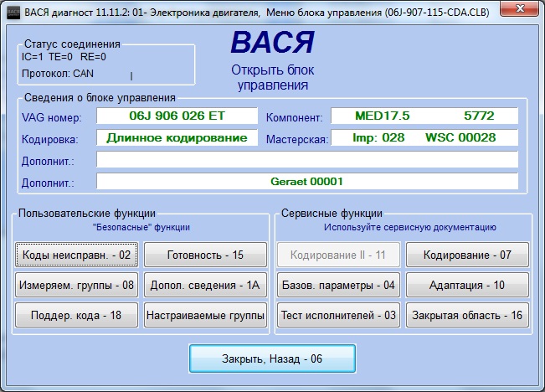
Task: Click Базов. параметры - 04 button
Action: point(337,285)
